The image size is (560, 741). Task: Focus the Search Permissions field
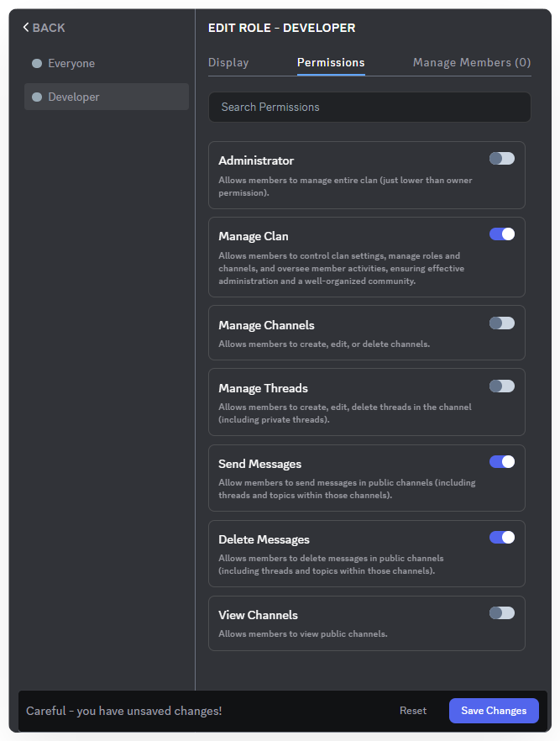[369, 108]
